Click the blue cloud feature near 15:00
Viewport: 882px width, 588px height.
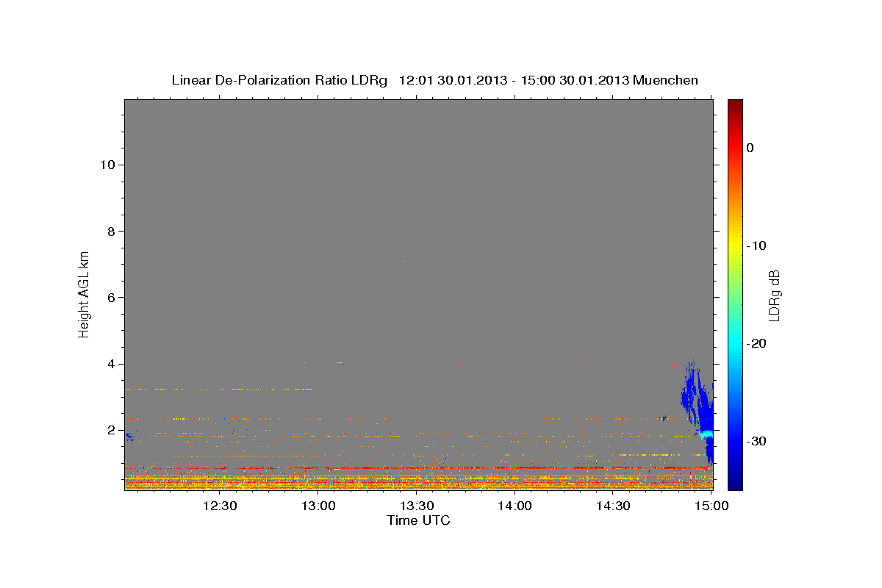(x=698, y=412)
